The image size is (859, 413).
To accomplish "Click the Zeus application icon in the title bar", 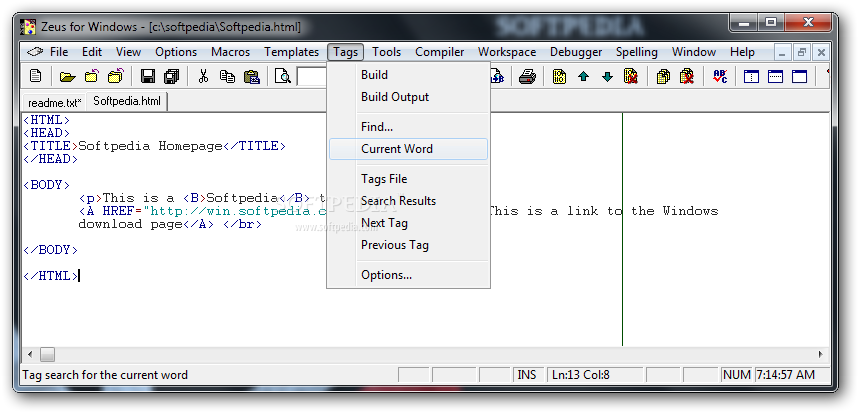I will click(x=28, y=27).
